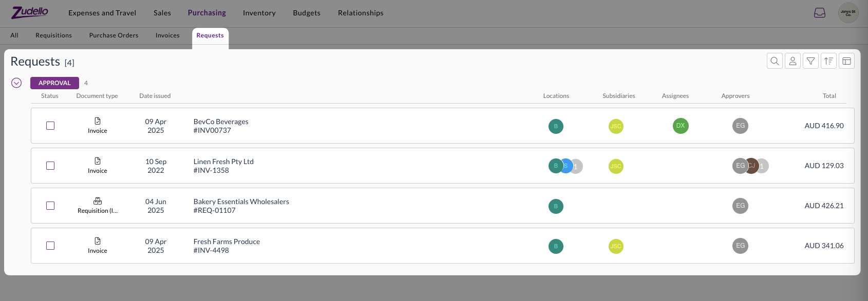The width and height of the screenshot is (868, 301).
Task: Click the DX assignee avatar
Action: coord(681,126)
